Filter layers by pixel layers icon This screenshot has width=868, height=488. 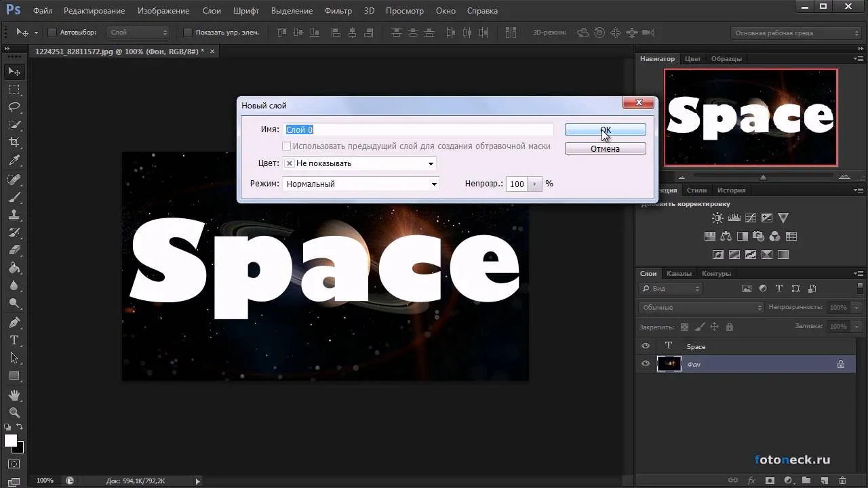[x=747, y=288]
